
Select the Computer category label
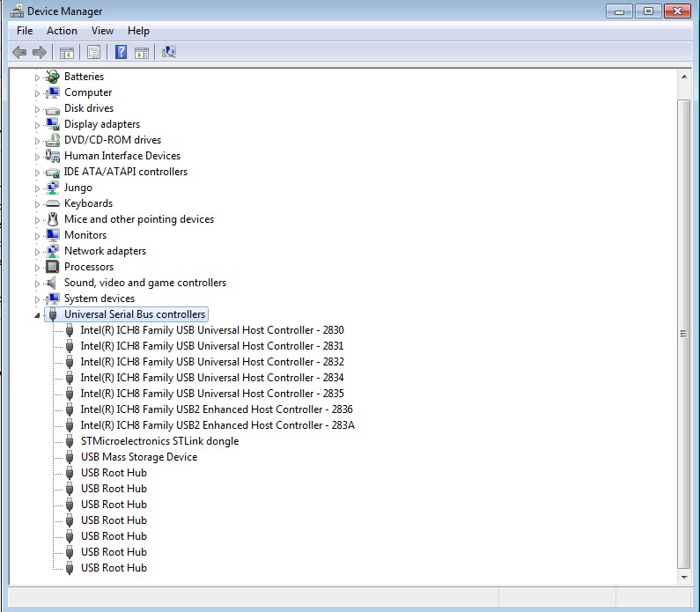click(88, 92)
